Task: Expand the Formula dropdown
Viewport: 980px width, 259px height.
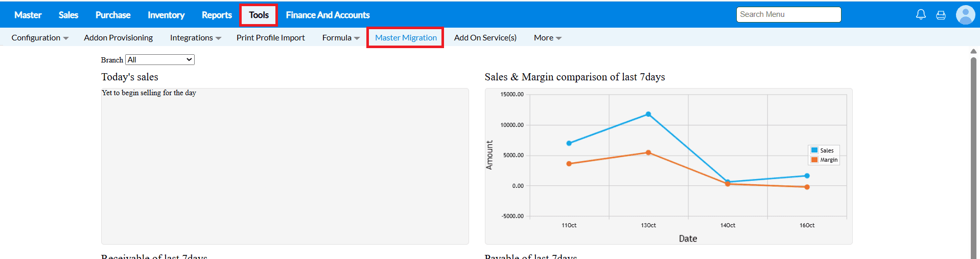Action: pos(341,38)
